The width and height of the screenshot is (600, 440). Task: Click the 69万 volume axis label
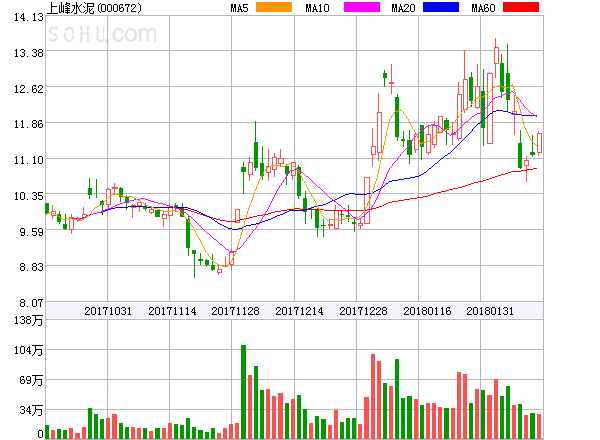31,380
